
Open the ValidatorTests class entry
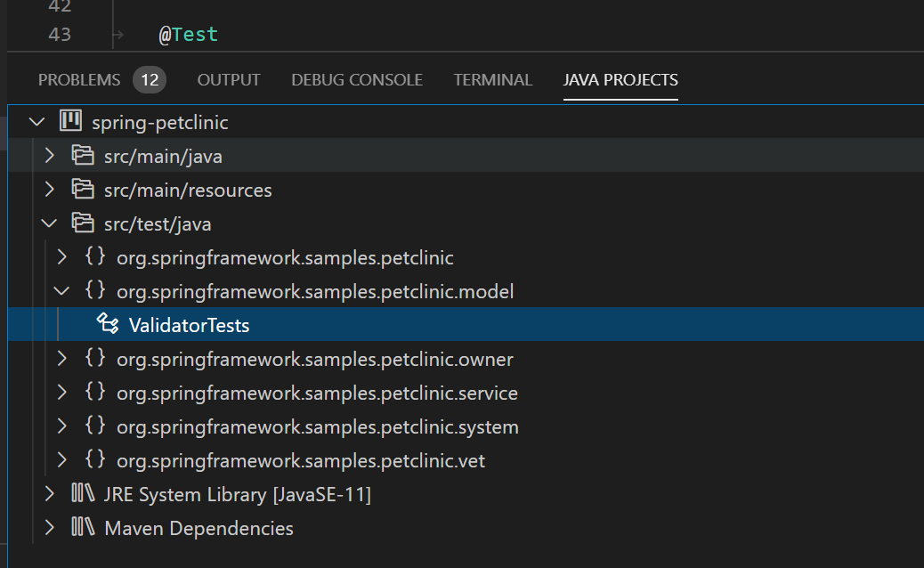tap(189, 325)
